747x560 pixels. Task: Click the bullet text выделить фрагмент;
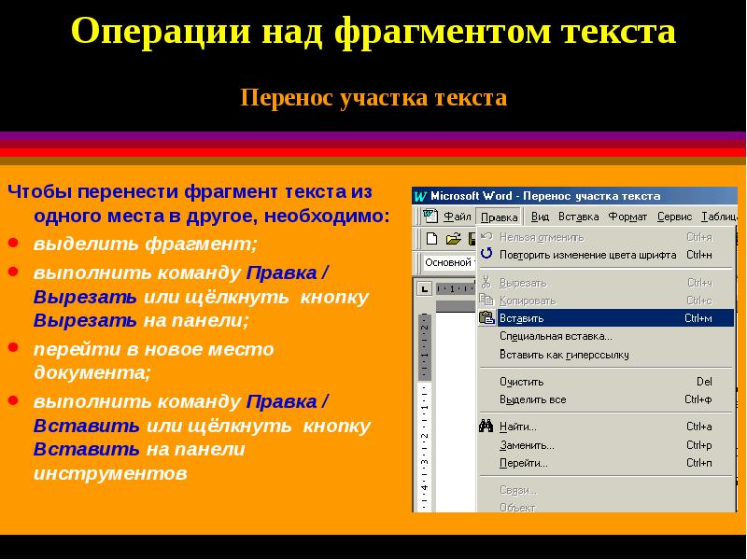146,245
